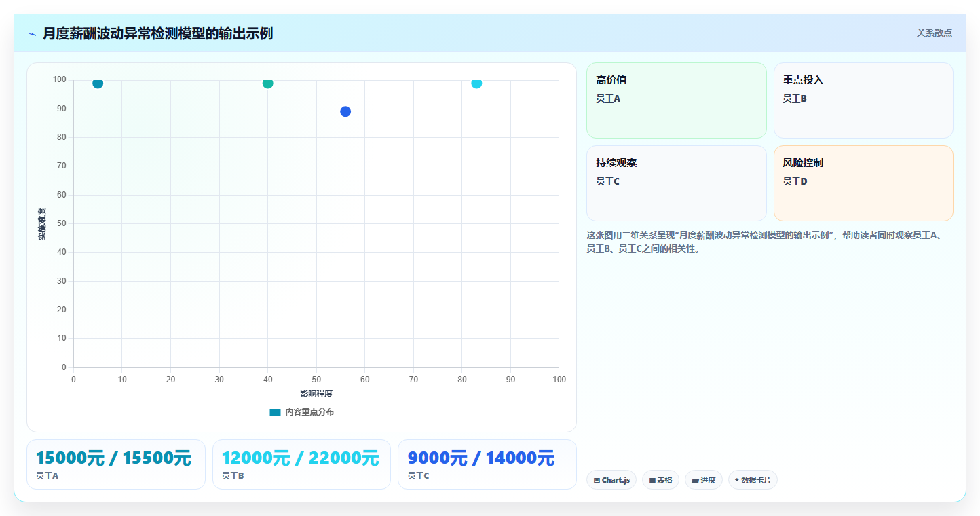Click the icon in the 表格 chip
The height and width of the screenshot is (516, 980).
652,481
